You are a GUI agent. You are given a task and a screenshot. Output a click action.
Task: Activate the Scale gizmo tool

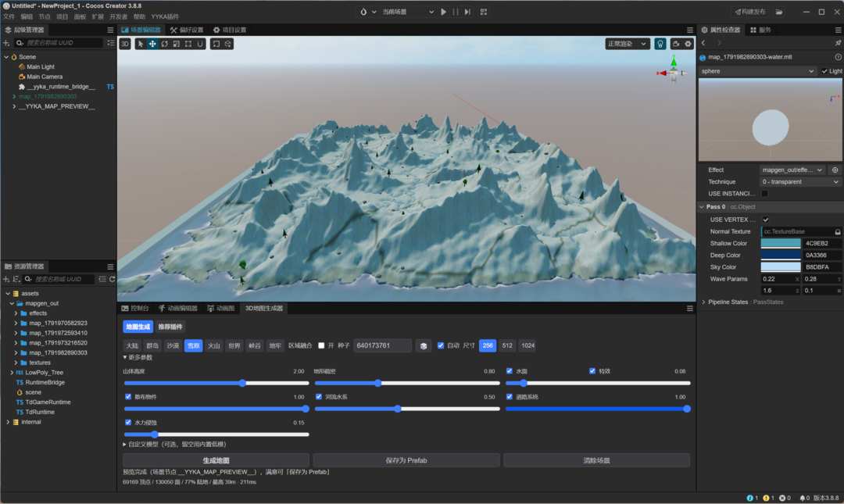(x=177, y=44)
